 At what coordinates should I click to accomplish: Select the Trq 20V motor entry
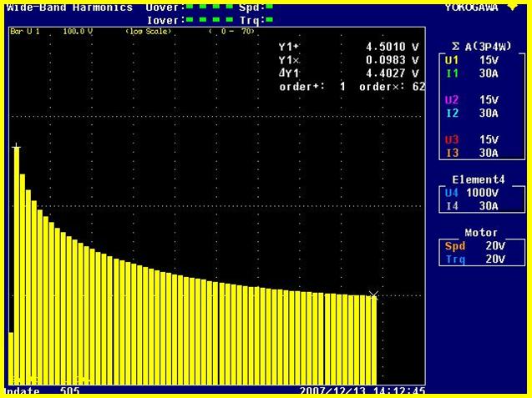click(475, 259)
